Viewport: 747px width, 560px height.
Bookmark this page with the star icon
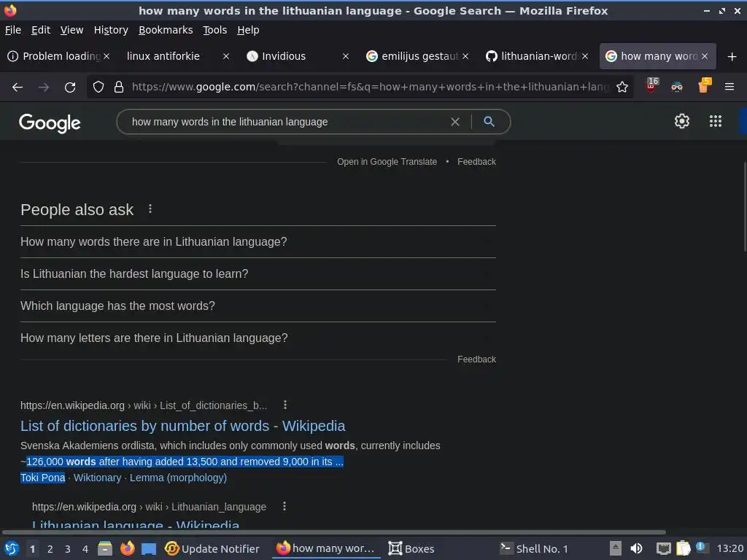622,87
